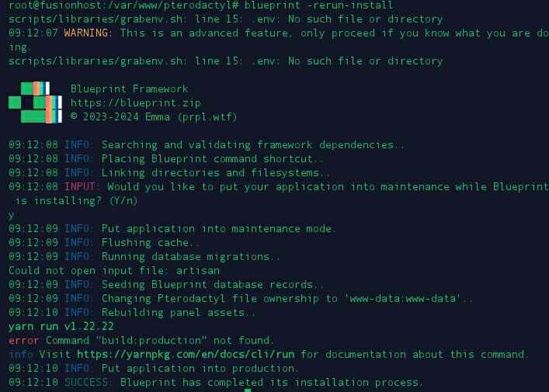Viewport: 549px width, 392px height.
Task: Click the 'Could not open input file: artisan' line
Action: pyautogui.click(x=114, y=271)
